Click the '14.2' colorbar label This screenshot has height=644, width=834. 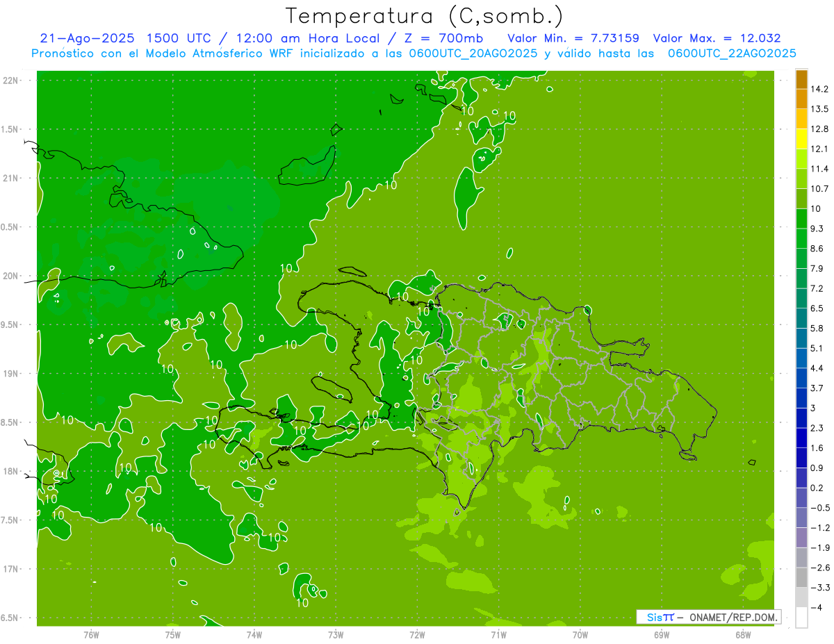click(x=819, y=90)
